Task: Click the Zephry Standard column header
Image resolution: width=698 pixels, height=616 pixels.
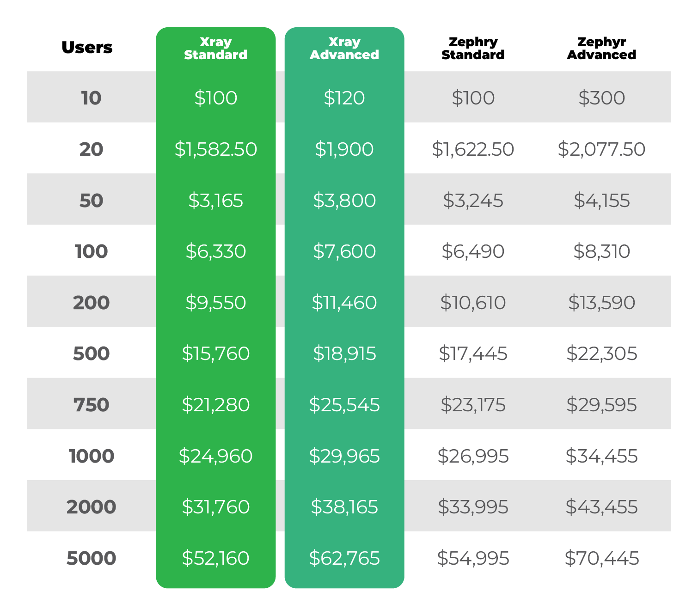Action: [x=473, y=49]
